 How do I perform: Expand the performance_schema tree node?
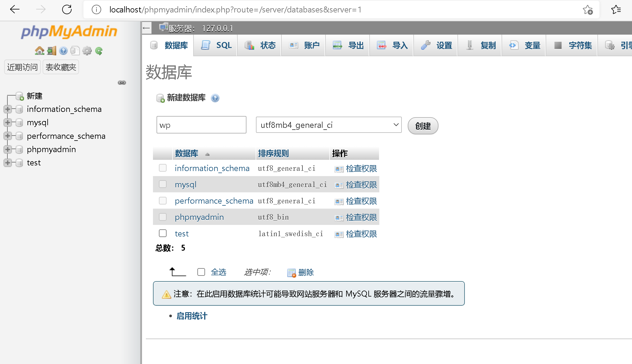tap(7, 136)
